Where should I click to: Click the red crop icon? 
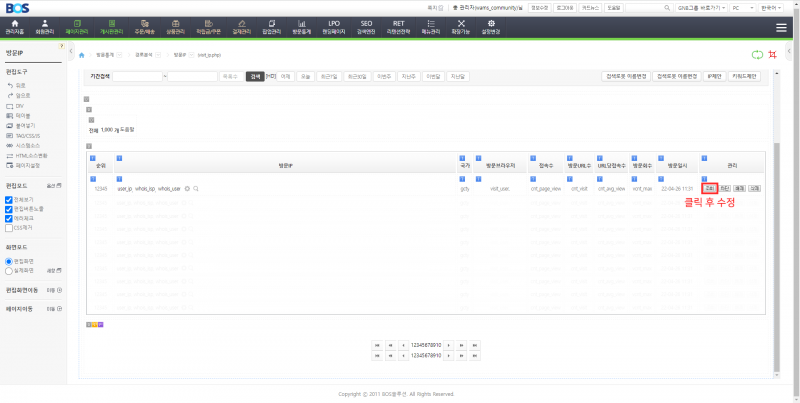pyautogui.click(x=772, y=55)
